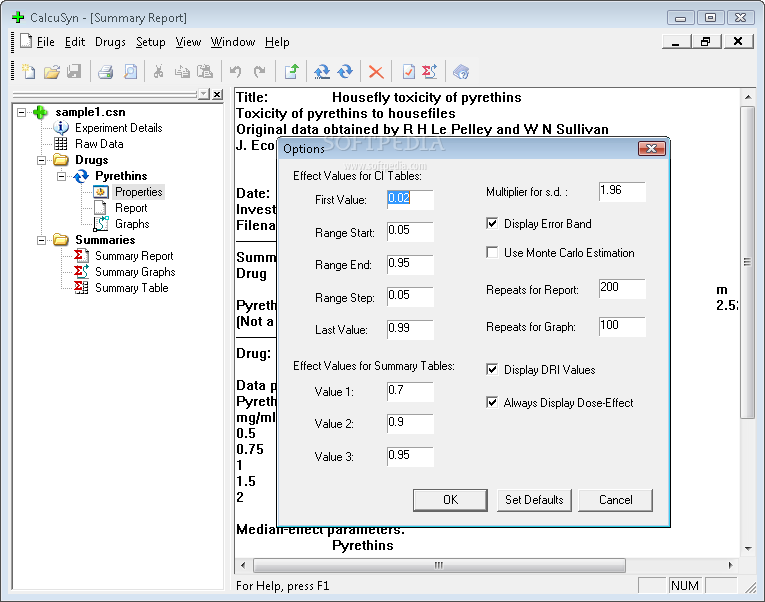Click the Multiplier for s.d. field
Screen dimensions: 765x602
tap(622, 192)
